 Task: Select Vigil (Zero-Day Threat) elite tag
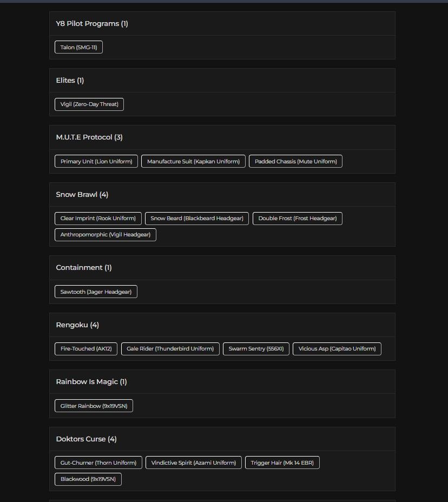pos(89,104)
